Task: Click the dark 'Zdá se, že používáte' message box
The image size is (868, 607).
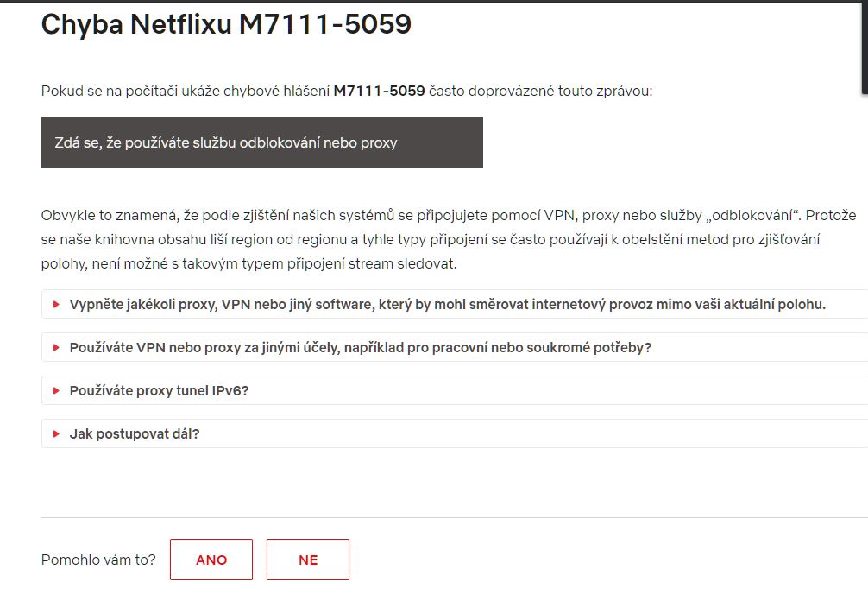Action: pyautogui.click(x=261, y=142)
